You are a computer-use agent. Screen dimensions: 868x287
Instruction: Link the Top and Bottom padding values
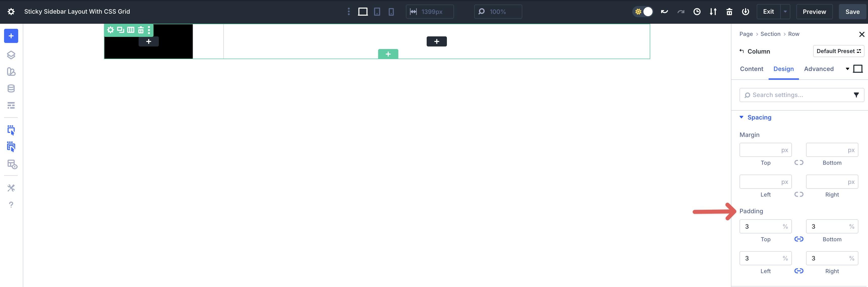pos(799,239)
